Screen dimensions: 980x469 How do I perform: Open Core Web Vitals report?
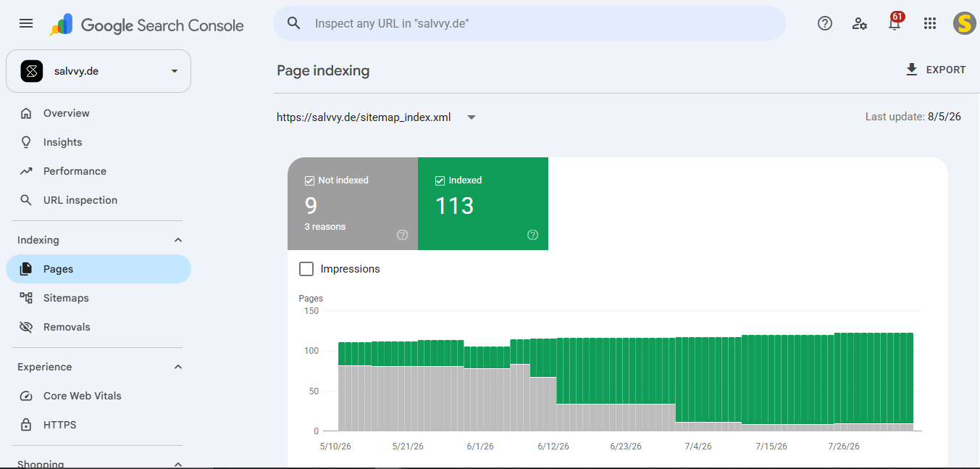click(99, 396)
